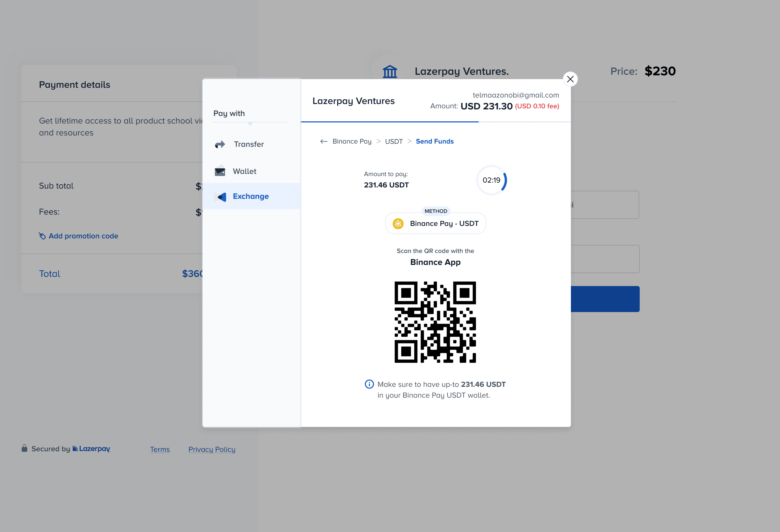
Task: Click the info icon beside wallet notice
Action: [x=369, y=384]
